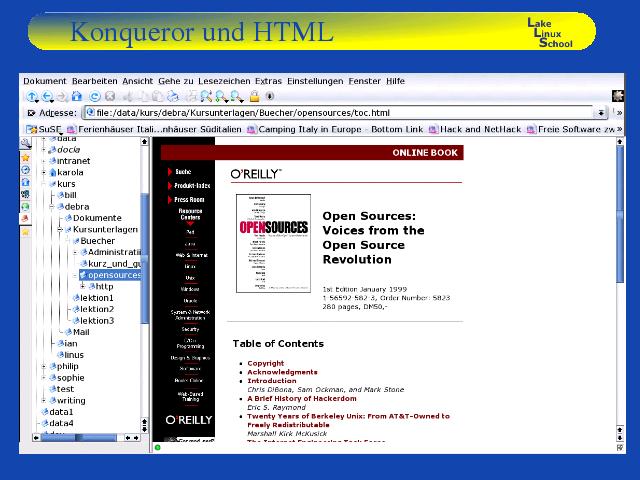Enlarge the font with the zoom-in magnifier

[221, 96]
